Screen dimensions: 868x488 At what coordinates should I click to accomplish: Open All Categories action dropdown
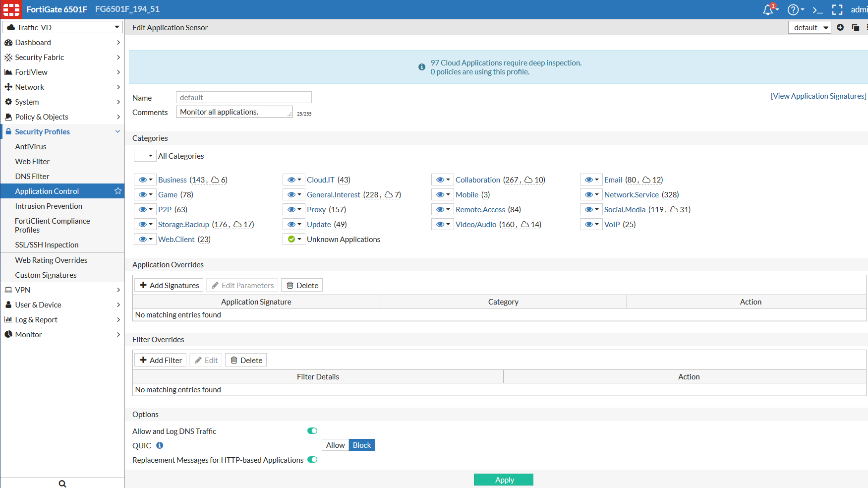pyautogui.click(x=145, y=156)
